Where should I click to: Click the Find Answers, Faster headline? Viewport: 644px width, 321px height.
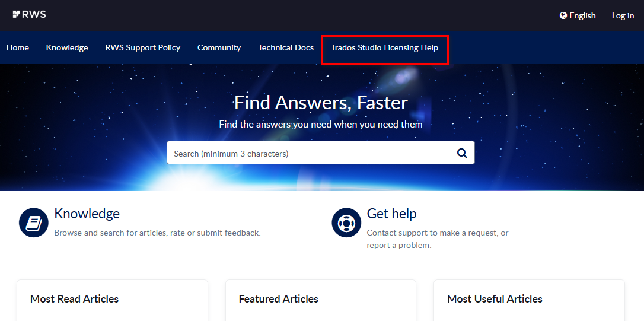click(321, 102)
